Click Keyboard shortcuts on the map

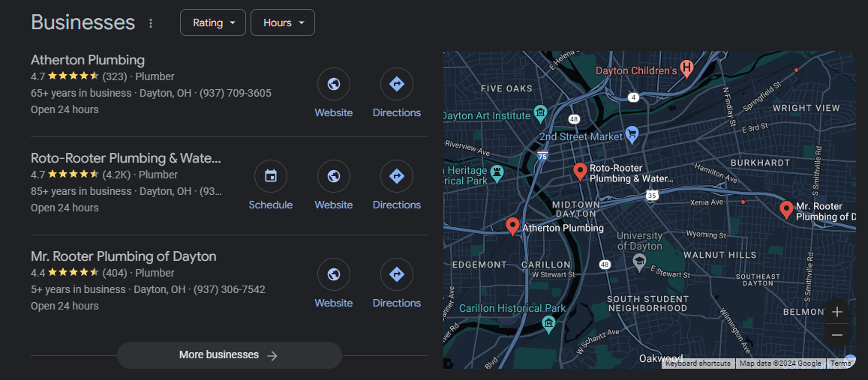point(698,364)
